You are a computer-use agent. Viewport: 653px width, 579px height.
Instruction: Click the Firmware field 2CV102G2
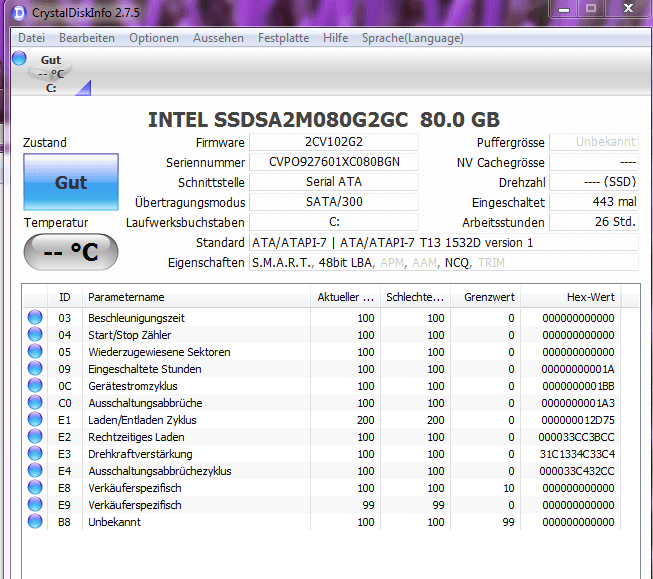[334, 142]
